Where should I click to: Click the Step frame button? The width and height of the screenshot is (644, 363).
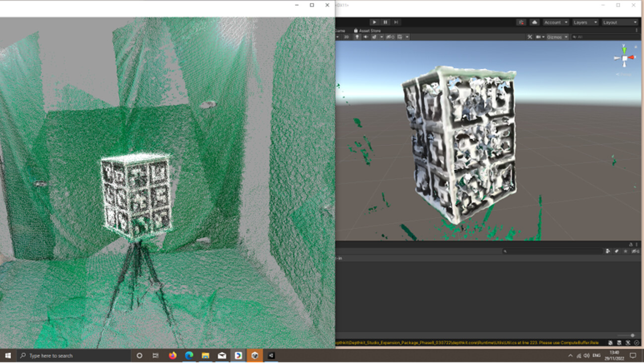(x=396, y=22)
